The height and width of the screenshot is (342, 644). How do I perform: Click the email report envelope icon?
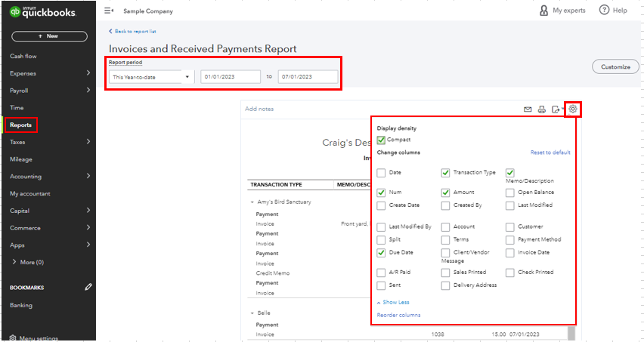(528, 109)
